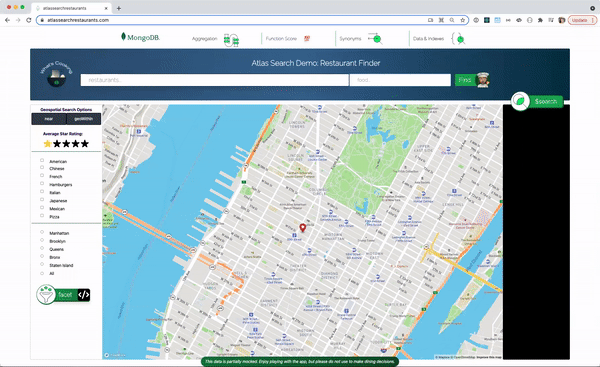Set rating with the last star

(85, 144)
